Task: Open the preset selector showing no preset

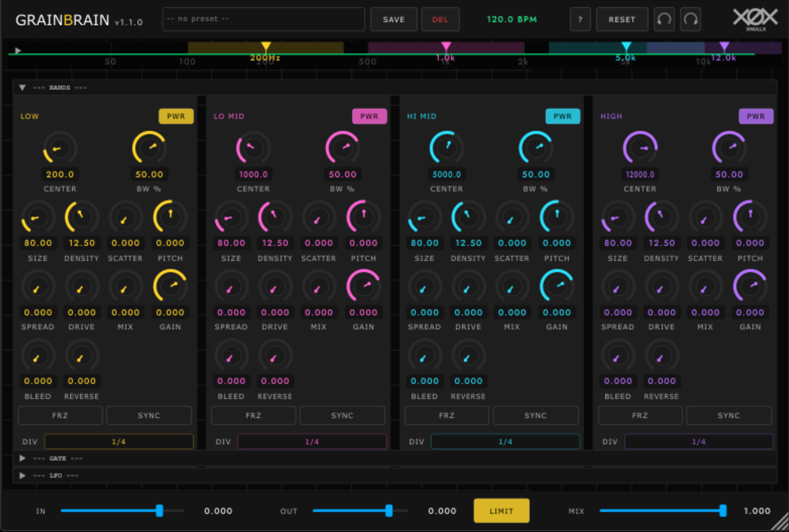Action: click(263, 19)
